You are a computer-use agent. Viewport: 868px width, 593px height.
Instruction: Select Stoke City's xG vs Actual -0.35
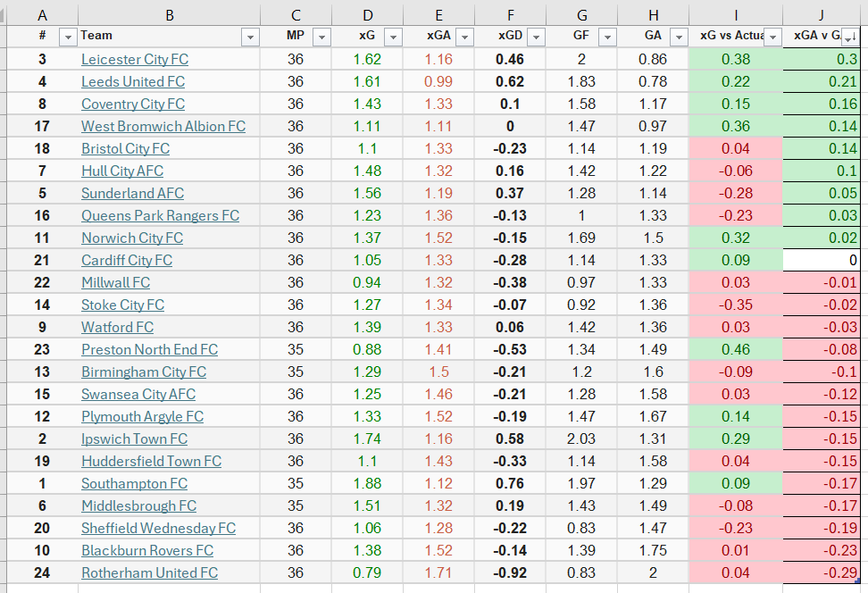coord(736,305)
